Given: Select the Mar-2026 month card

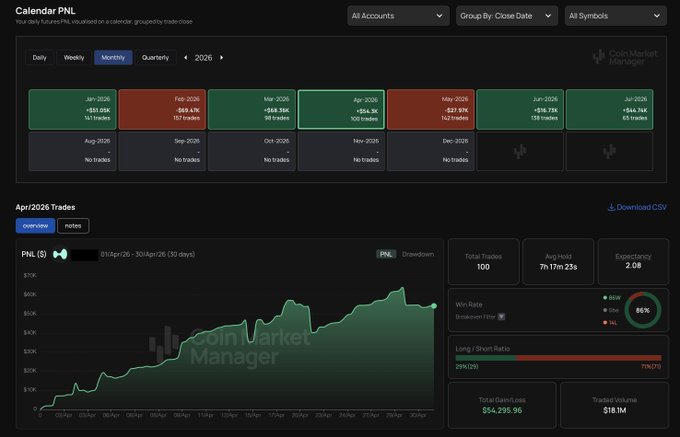Looking at the screenshot, I should tap(252, 110).
